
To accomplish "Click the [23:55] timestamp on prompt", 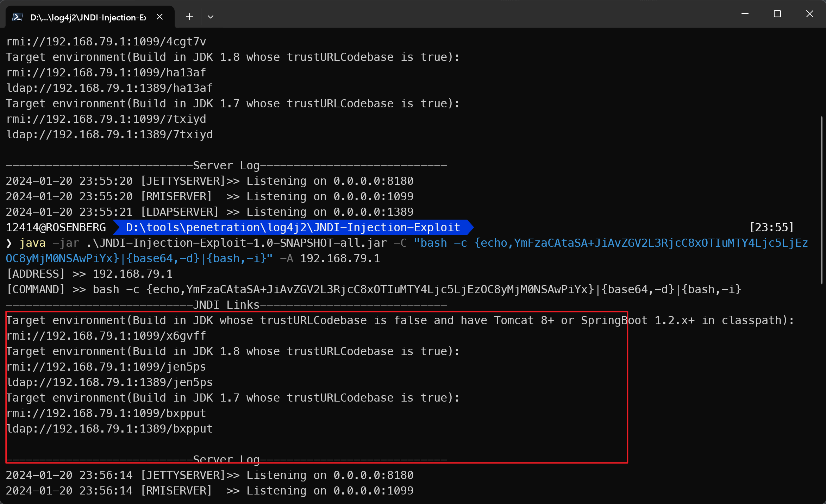I will pos(771,227).
